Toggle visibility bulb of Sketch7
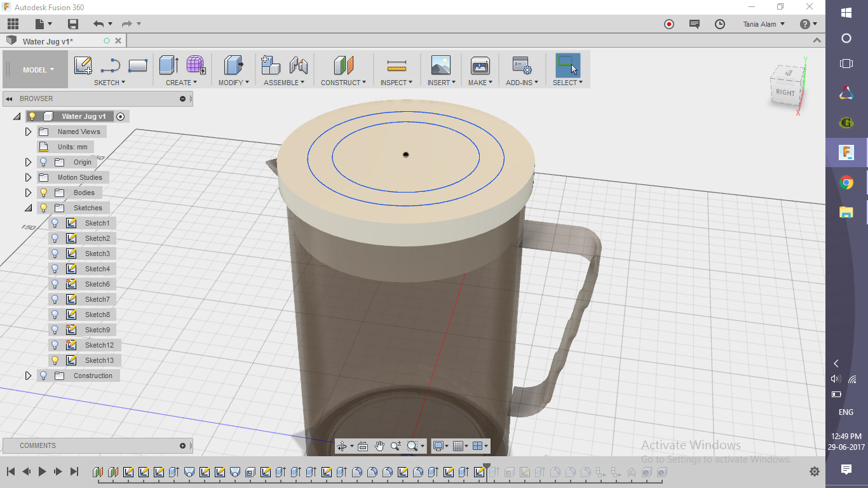This screenshot has width=868, height=488. [55, 299]
